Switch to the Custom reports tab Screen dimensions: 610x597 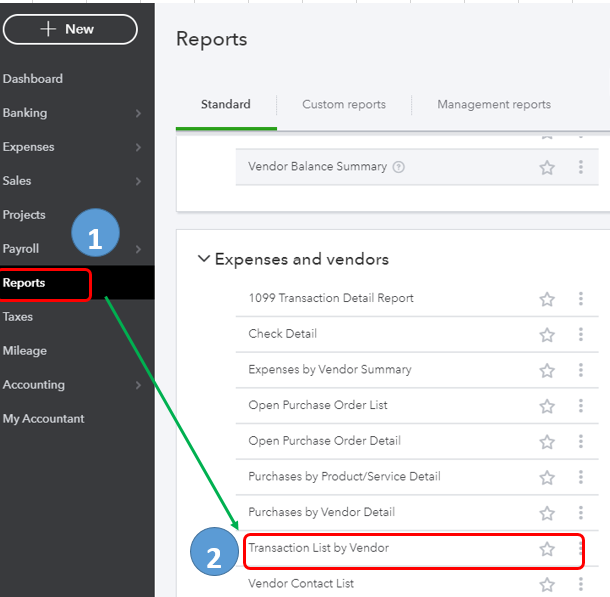(343, 104)
